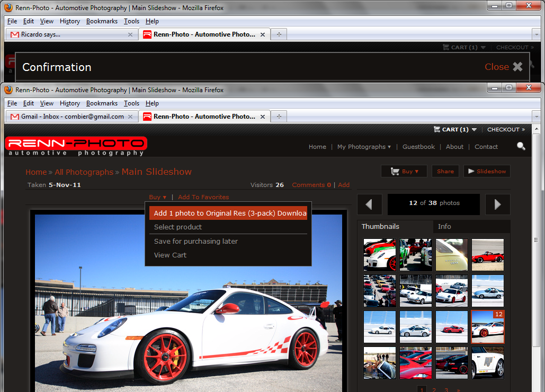Close the Gmail Inbox tab

[x=130, y=117]
